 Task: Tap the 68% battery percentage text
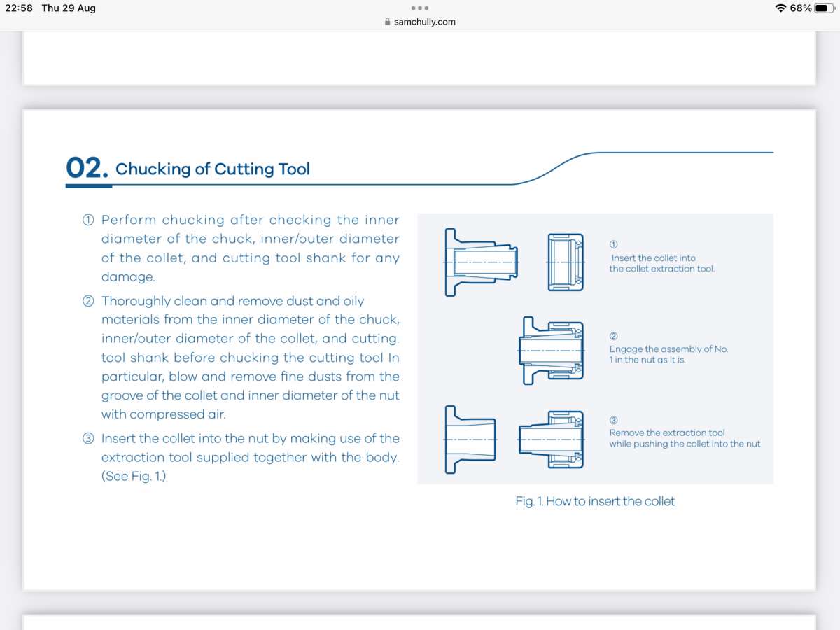[801, 8]
